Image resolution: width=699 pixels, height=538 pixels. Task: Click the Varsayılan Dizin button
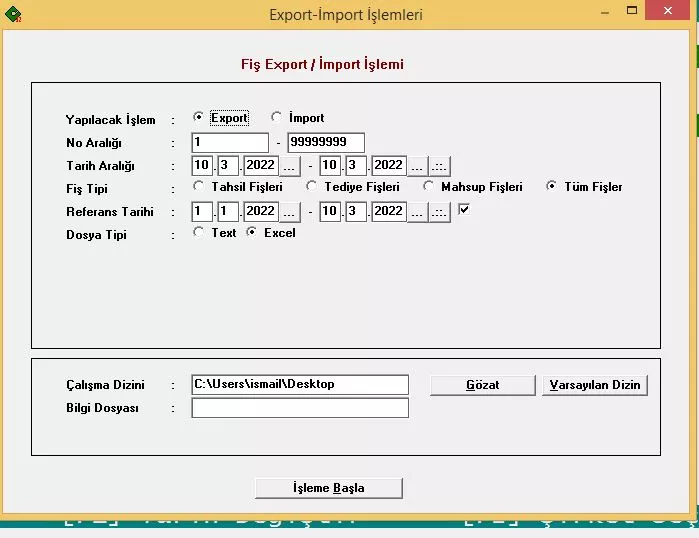595,385
